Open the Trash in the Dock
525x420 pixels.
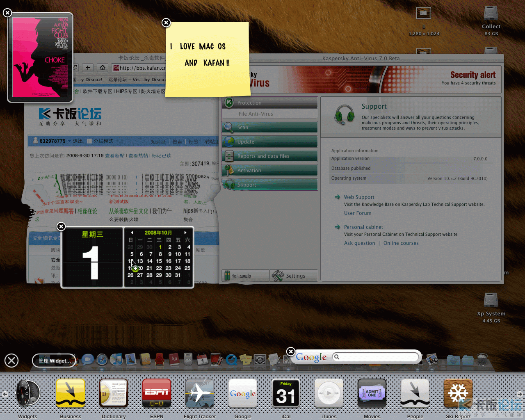(x=482, y=360)
